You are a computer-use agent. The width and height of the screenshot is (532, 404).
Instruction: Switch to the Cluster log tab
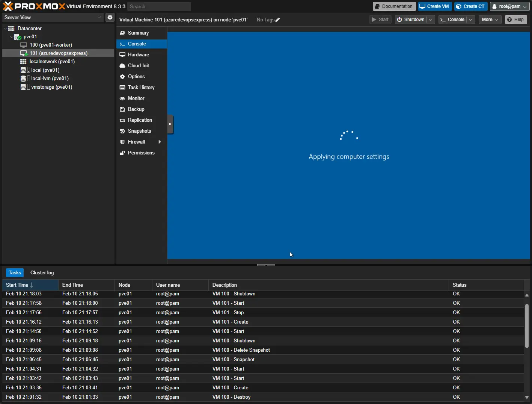pos(42,272)
